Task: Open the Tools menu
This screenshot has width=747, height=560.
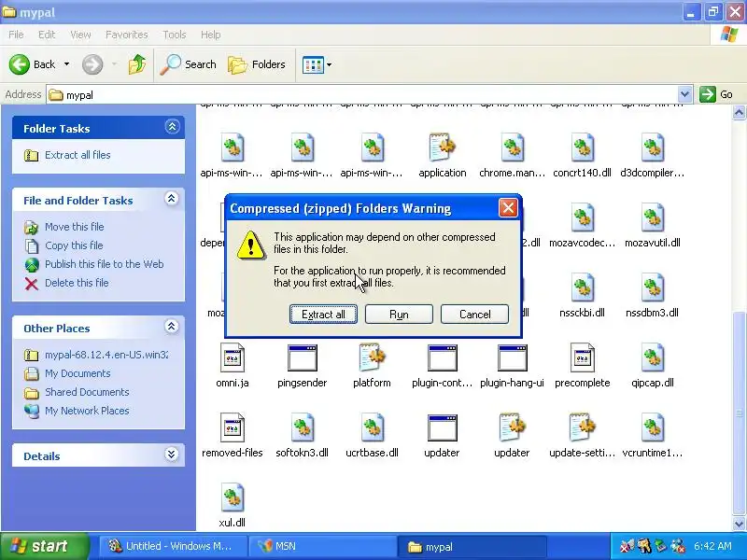Action: pyautogui.click(x=175, y=35)
